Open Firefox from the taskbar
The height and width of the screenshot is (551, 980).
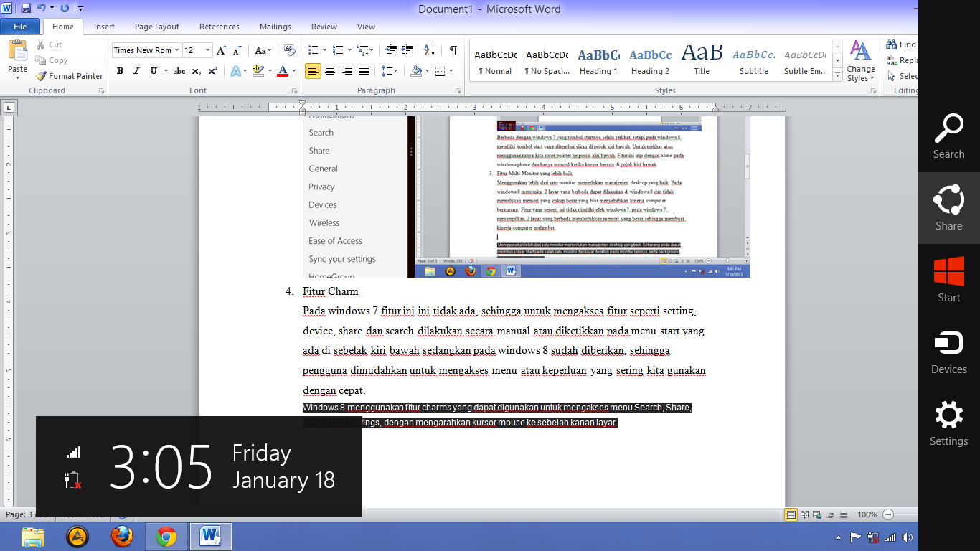[122, 537]
